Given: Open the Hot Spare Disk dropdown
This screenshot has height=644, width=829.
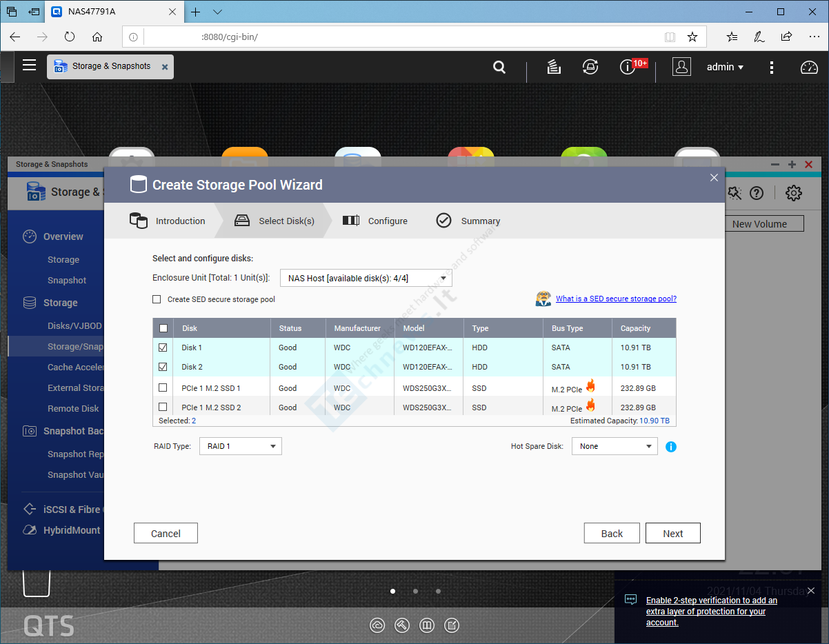Looking at the screenshot, I should tap(615, 447).
